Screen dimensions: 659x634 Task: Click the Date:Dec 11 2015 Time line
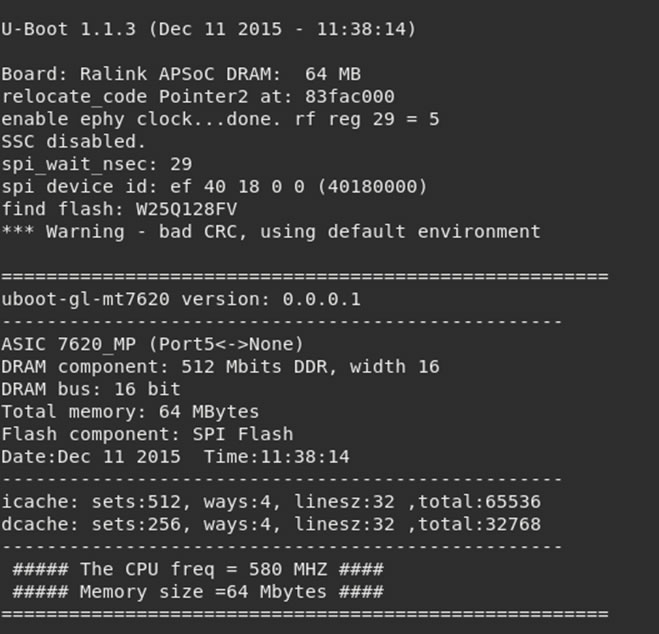click(175, 457)
